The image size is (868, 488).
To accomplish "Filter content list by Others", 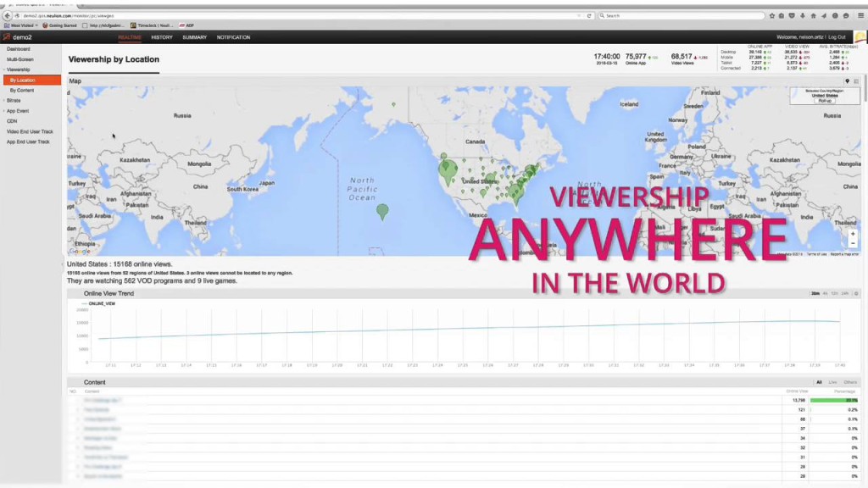I will click(x=851, y=381).
